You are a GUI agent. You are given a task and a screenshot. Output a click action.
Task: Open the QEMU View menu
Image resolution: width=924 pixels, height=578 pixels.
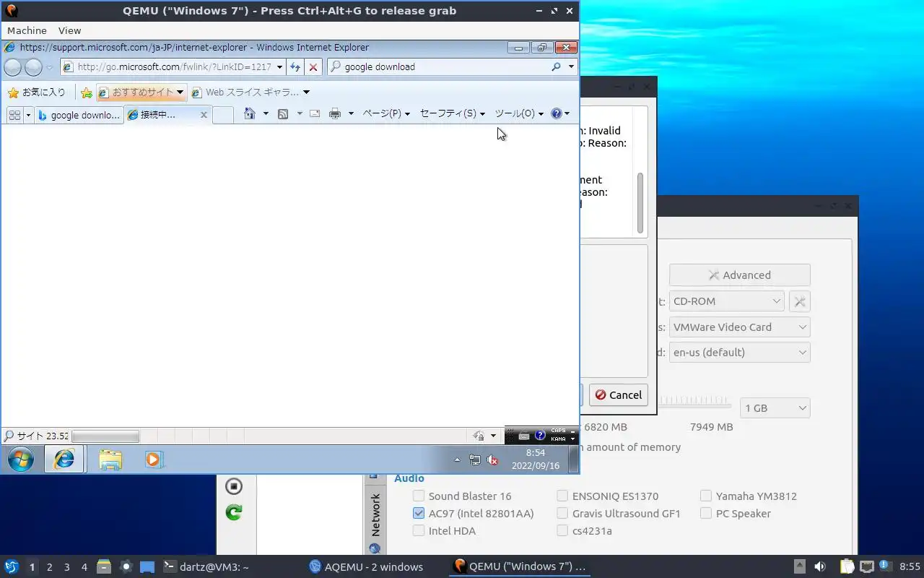[x=69, y=30]
